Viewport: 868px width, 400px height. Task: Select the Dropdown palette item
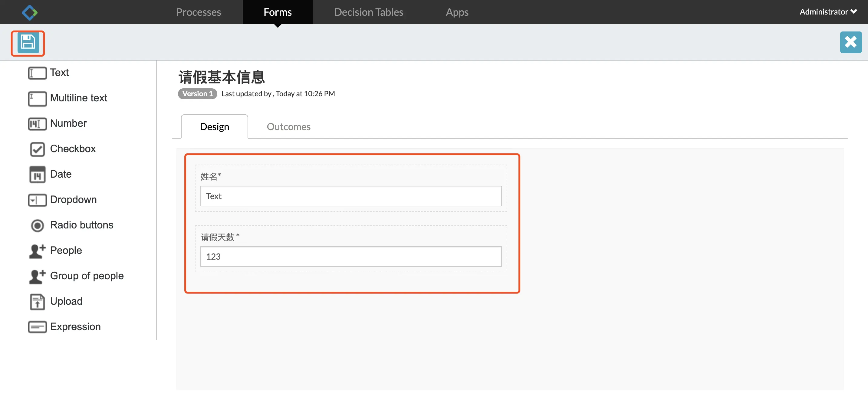pyautogui.click(x=37, y=200)
